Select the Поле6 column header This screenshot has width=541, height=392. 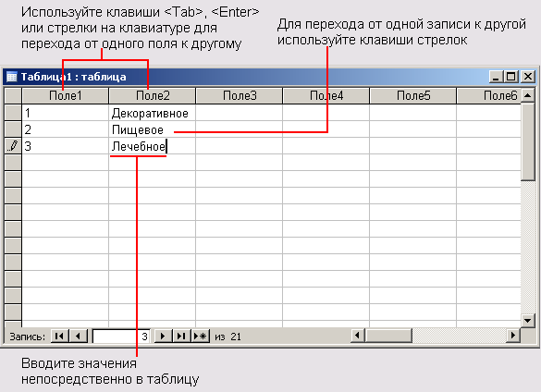click(x=488, y=95)
